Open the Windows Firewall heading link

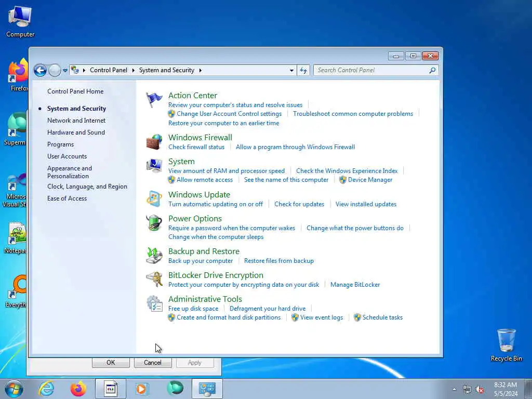coord(200,137)
